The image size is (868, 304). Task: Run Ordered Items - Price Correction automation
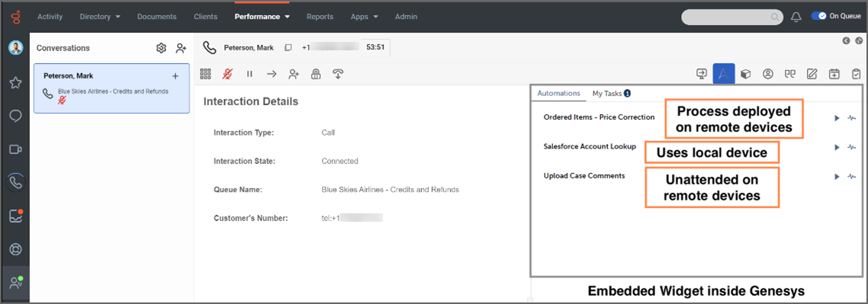tap(837, 118)
